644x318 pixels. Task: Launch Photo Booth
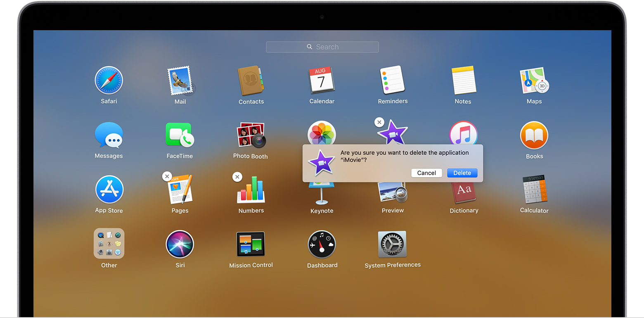point(251,135)
